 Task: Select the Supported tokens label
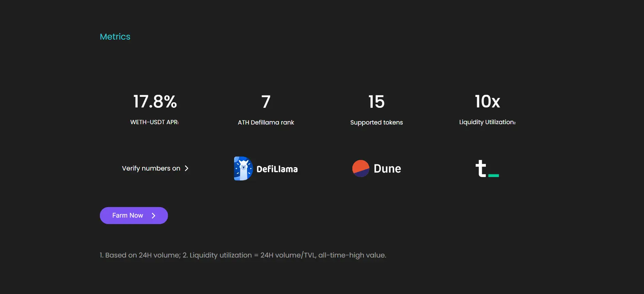point(377,122)
